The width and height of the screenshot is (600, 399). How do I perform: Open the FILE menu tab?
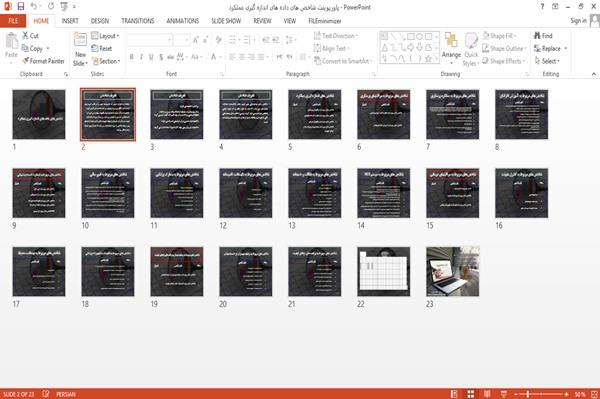[x=13, y=21]
